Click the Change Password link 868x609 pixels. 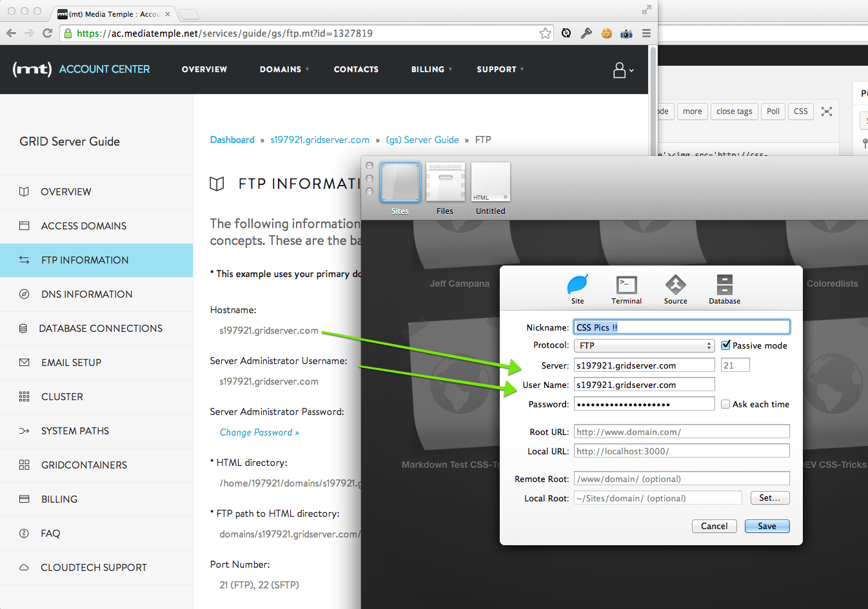tap(259, 432)
